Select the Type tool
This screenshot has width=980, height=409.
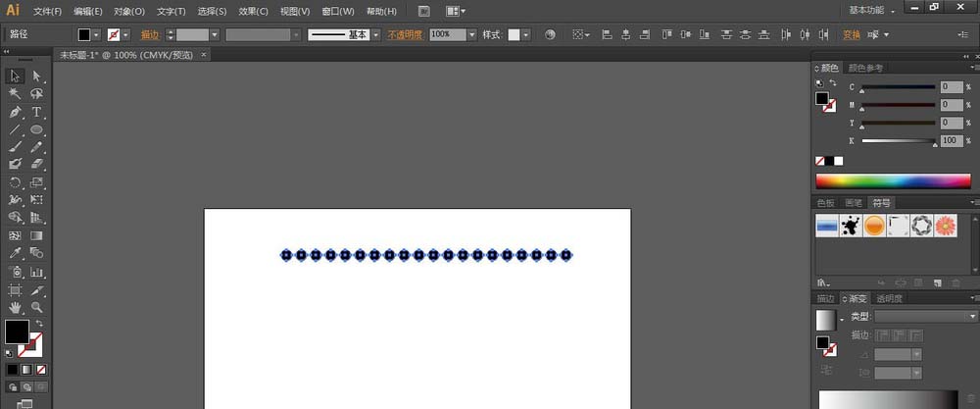click(37, 112)
